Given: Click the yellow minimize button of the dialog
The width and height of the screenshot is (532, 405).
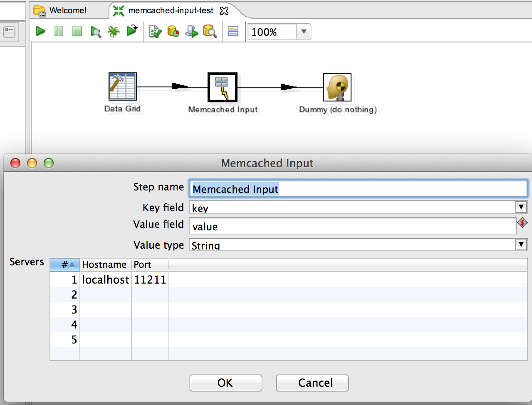Looking at the screenshot, I should pyautogui.click(x=32, y=163).
